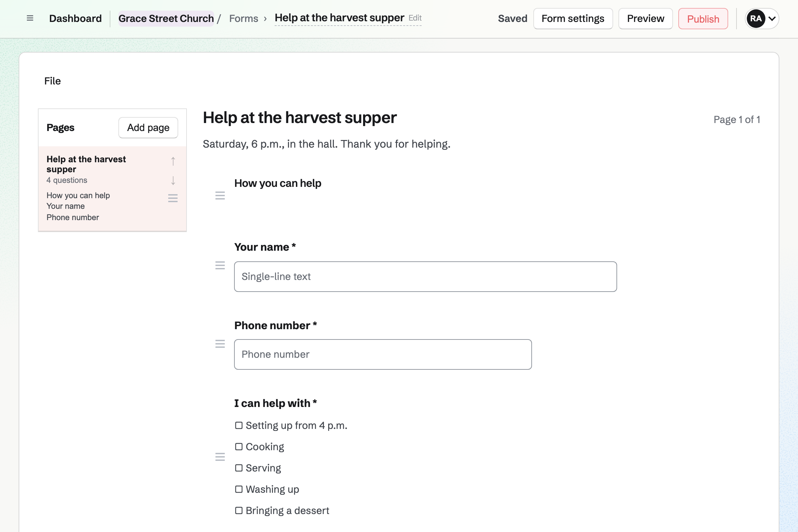Click Add page button
Image resolution: width=798 pixels, height=532 pixels.
coord(148,128)
